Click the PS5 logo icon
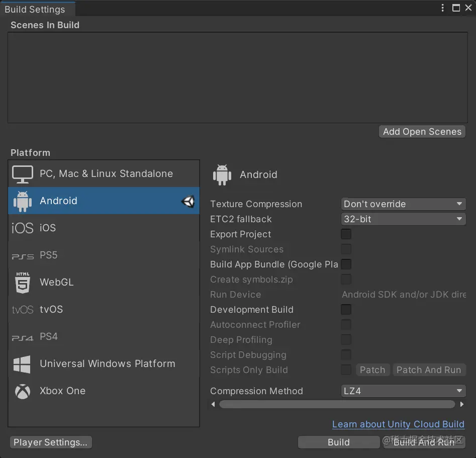The image size is (476, 458). [x=23, y=256]
